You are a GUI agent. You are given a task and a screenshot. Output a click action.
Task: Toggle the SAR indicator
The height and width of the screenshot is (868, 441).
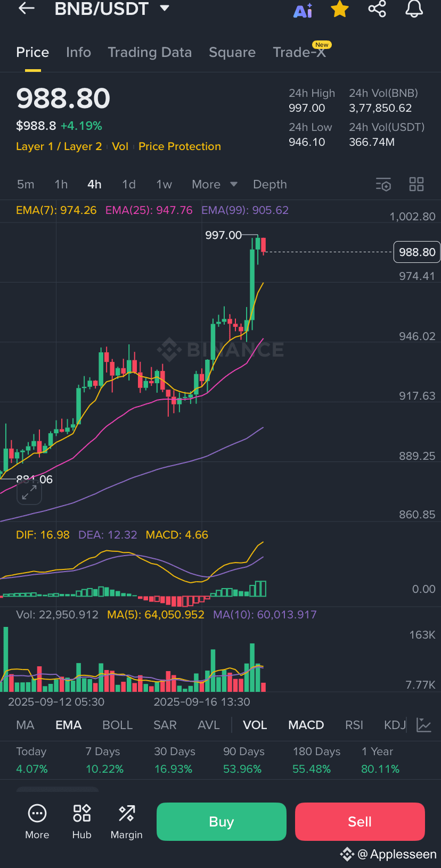pos(165,725)
